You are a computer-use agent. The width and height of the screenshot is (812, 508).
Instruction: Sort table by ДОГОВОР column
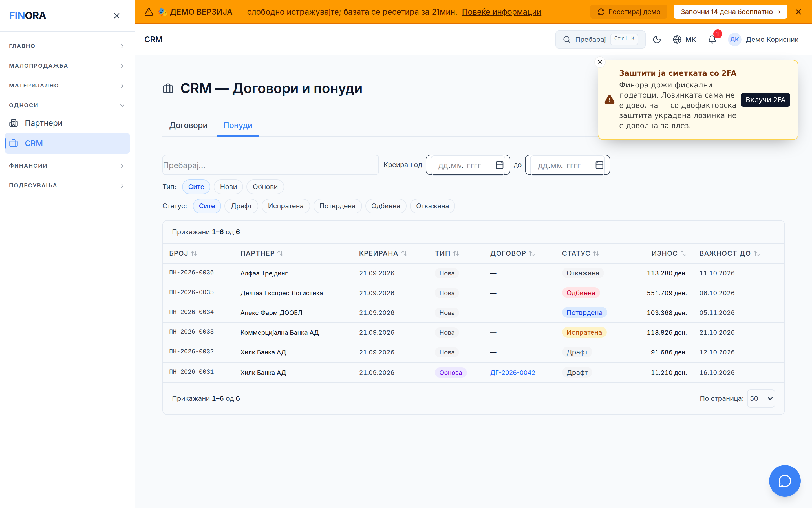(512, 253)
